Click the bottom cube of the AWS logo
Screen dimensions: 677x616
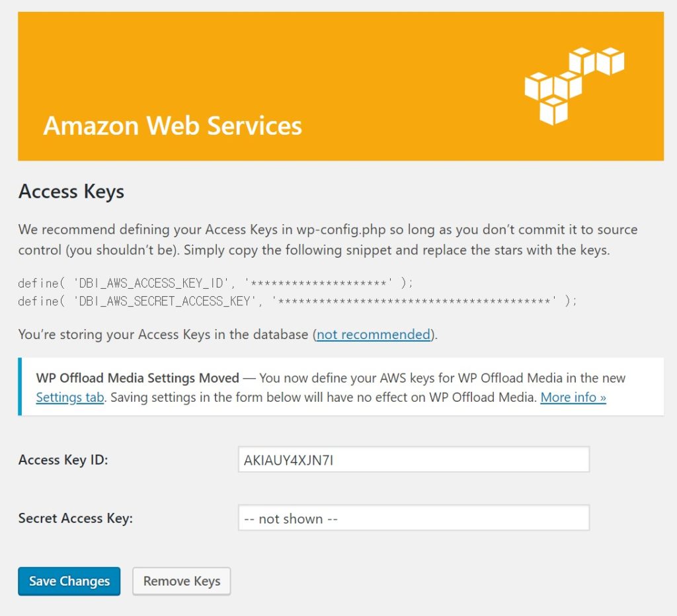pyautogui.click(x=554, y=110)
